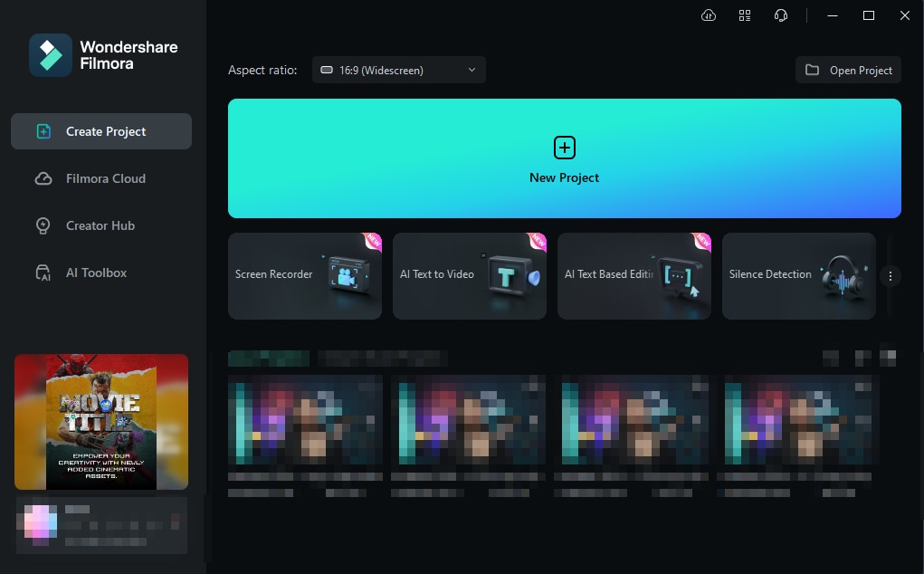
Task: Click the Movie promo banner thumbnail
Action: click(x=101, y=422)
